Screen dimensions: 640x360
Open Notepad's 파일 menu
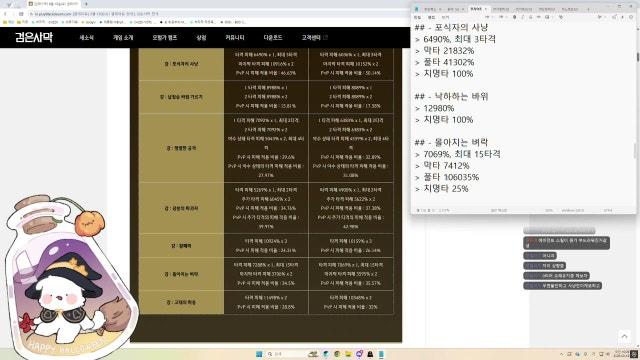coord(417,18)
